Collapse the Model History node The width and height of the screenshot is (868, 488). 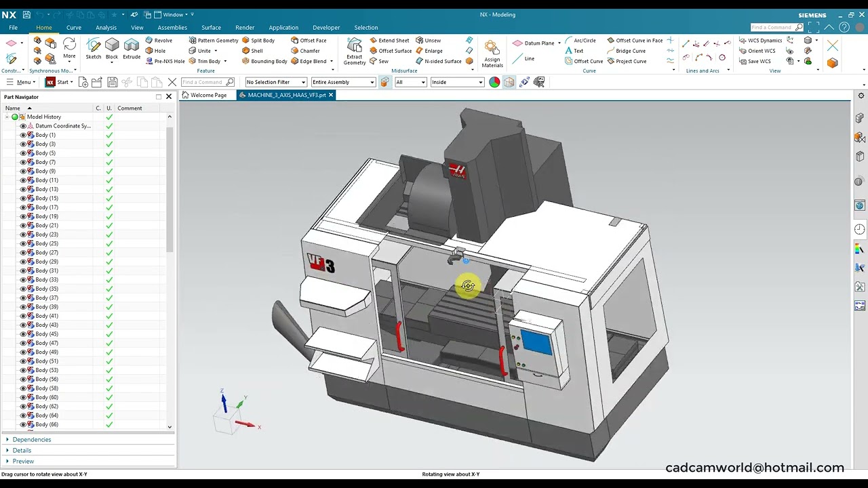pyautogui.click(x=7, y=117)
